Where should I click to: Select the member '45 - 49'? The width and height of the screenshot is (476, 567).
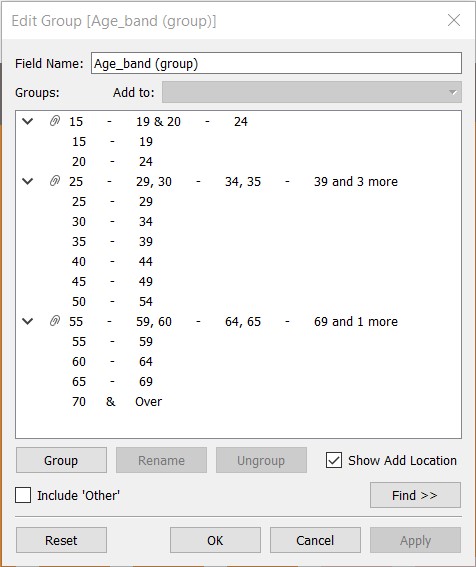(x=112, y=281)
